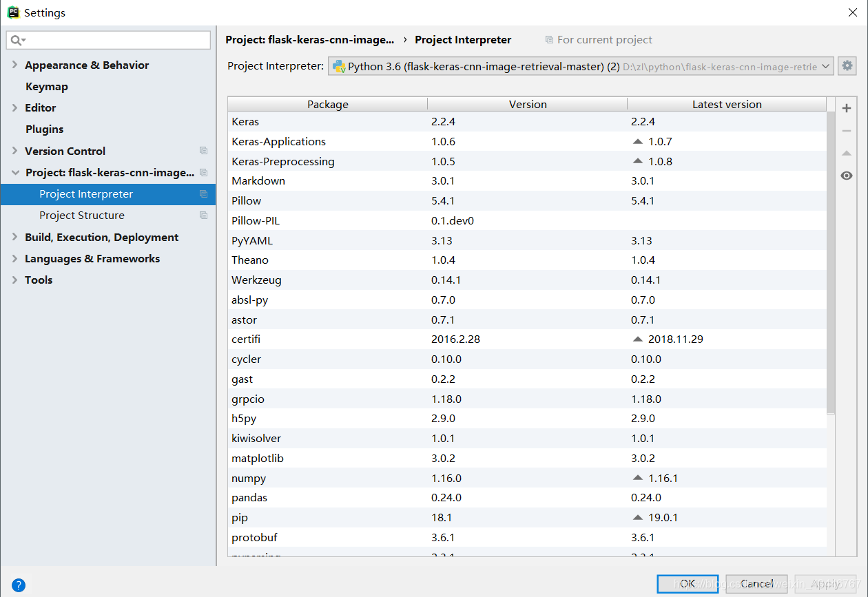Select the certifi package row
Screen dimensions: 868x597
point(528,339)
